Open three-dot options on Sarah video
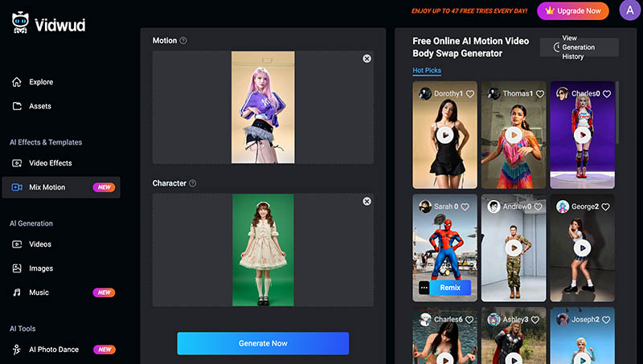 424,287
